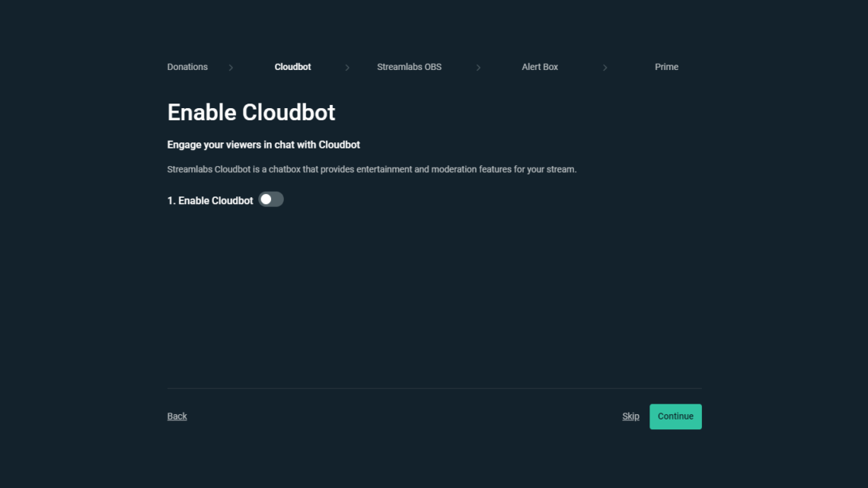The width and height of the screenshot is (868, 488).
Task: Skip the Cloudbot setup step
Action: (x=630, y=416)
